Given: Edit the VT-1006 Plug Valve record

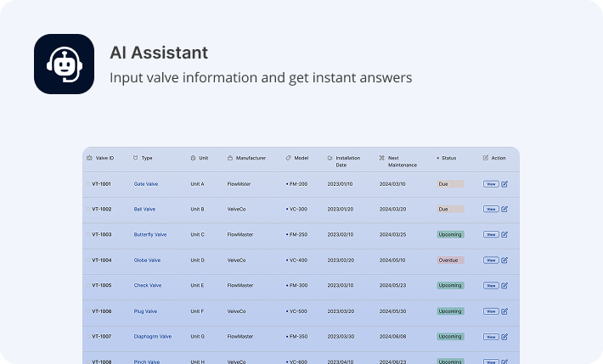Looking at the screenshot, I should (x=504, y=311).
